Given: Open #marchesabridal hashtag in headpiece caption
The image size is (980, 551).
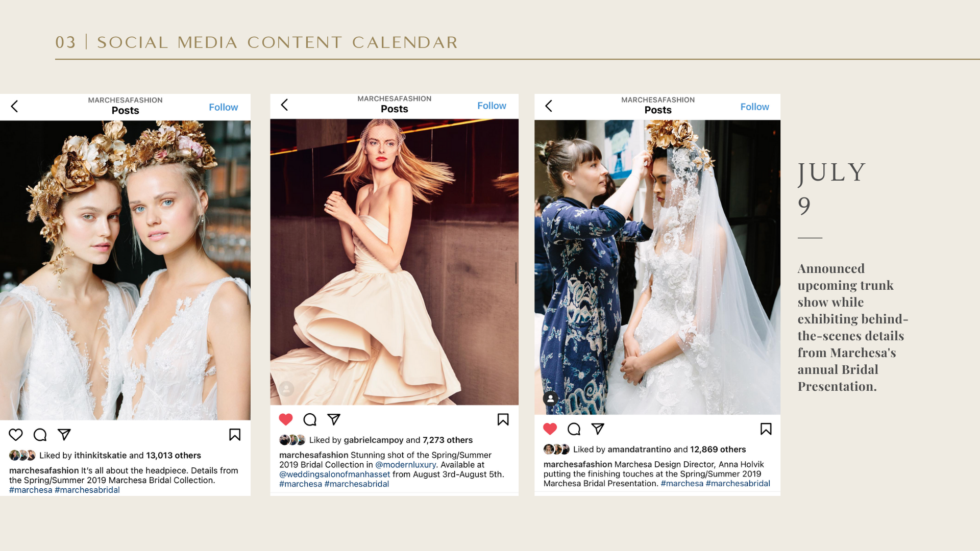Looking at the screenshot, I should (87, 490).
